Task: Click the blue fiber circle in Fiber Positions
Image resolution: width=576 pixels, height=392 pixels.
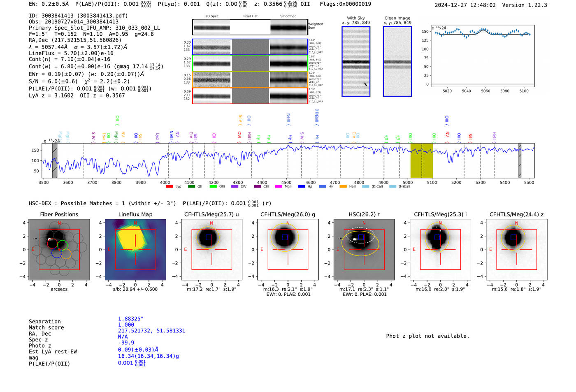Action: (57, 253)
